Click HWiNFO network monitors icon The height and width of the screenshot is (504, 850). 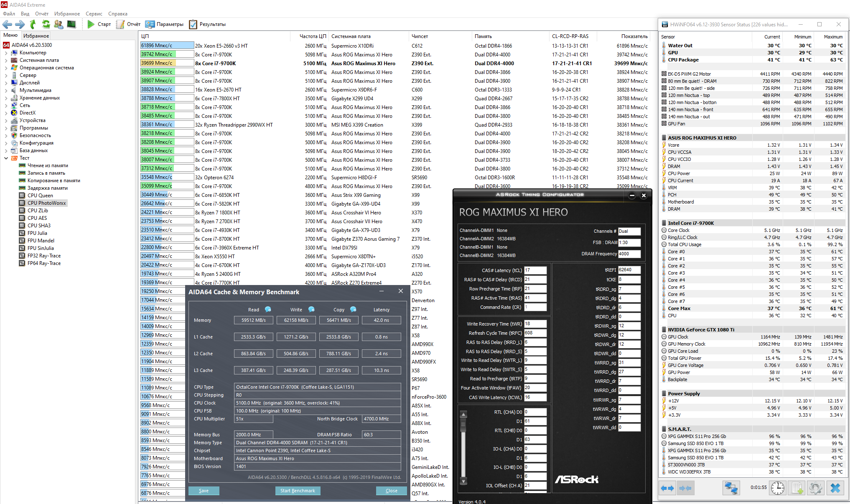point(731,488)
